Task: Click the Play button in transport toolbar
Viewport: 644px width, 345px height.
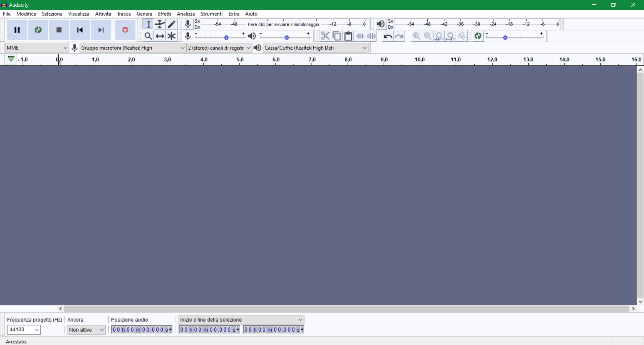Action: tap(38, 30)
